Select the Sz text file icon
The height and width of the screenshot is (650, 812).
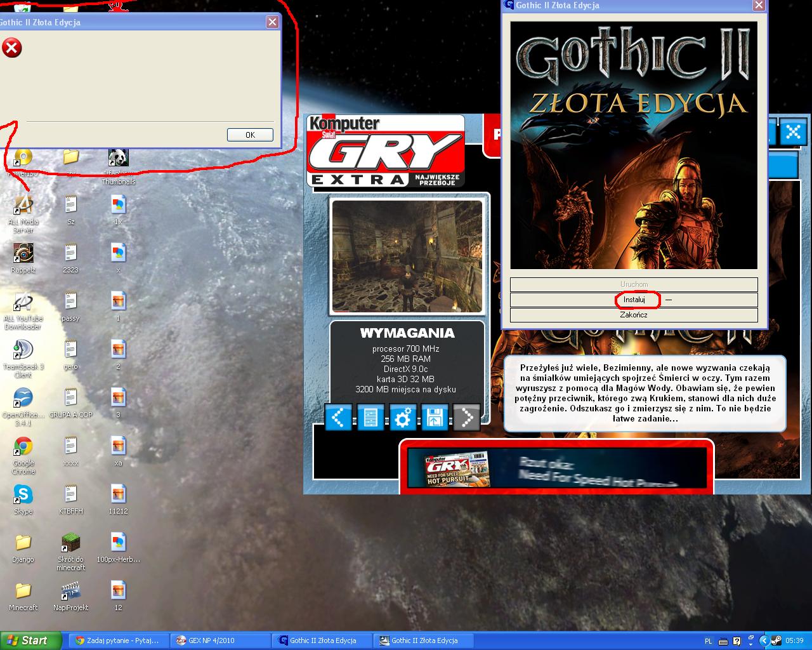70,209
